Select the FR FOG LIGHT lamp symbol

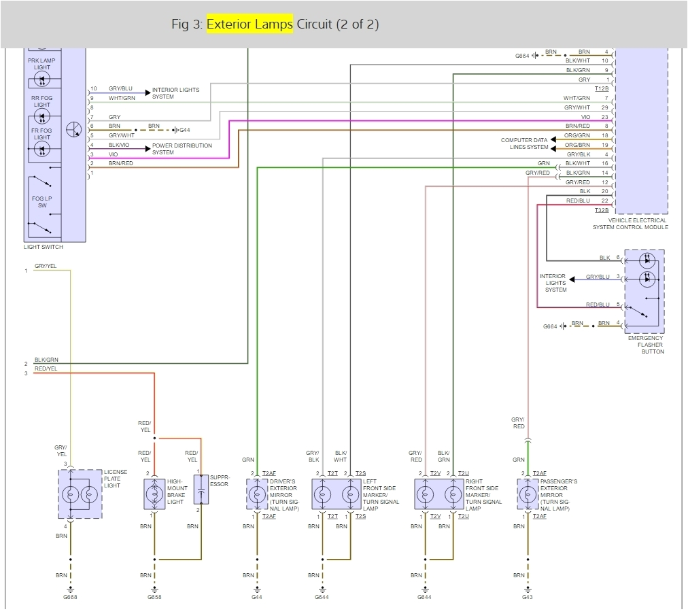[x=42, y=149]
